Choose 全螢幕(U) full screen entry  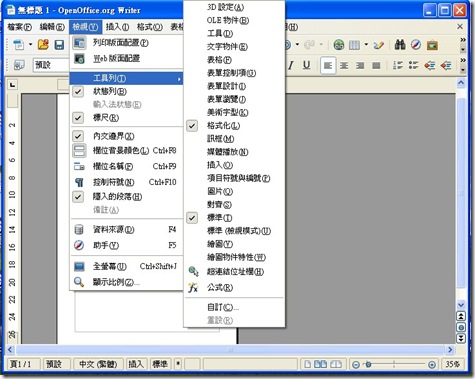click(x=126, y=266)
